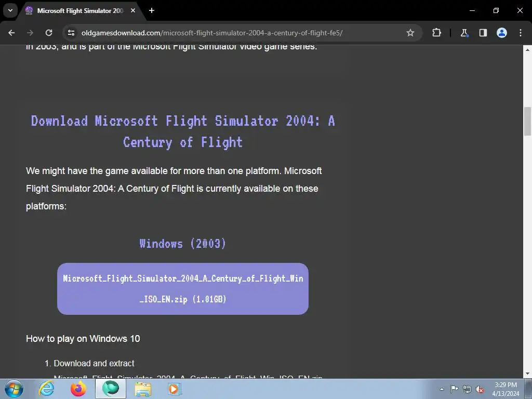Reload the current page
Viewport: 532px width, 399px height.
tap(49, 33)
